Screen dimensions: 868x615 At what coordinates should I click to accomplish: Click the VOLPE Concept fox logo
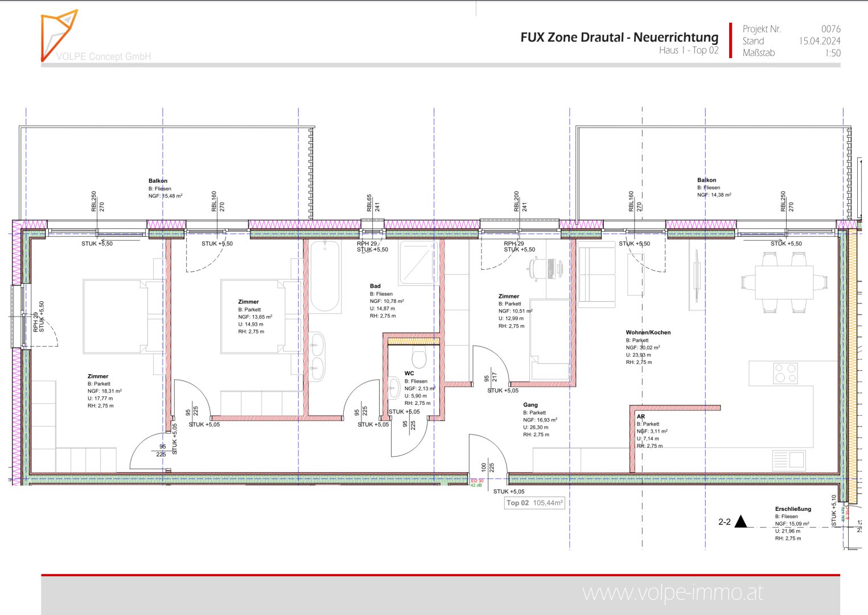click(x=59, y=35)
